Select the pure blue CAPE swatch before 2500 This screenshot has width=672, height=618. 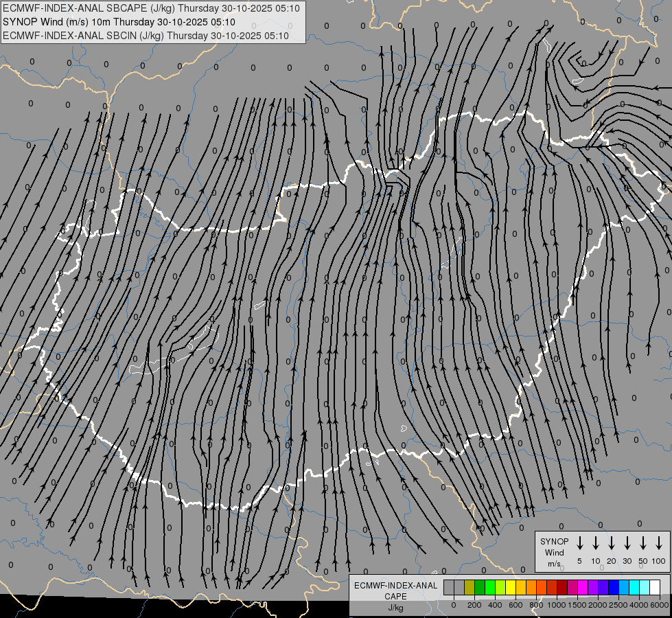[614, 587]
